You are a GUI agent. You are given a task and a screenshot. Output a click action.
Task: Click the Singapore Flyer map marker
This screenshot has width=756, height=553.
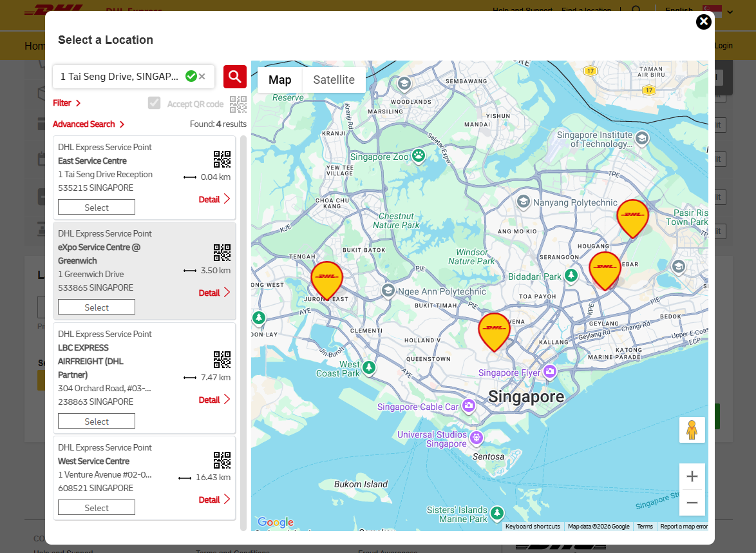click(x=550, y=371)
